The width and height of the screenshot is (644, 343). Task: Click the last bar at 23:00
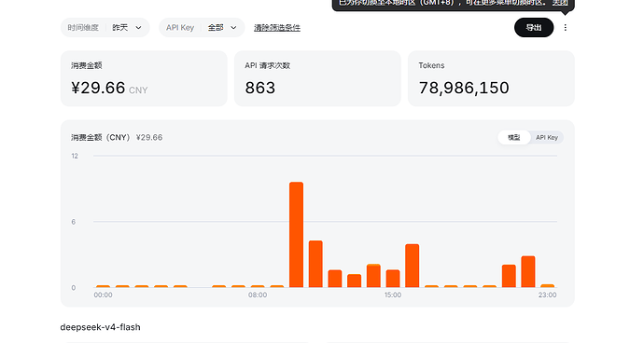click(x=548, y=286)
